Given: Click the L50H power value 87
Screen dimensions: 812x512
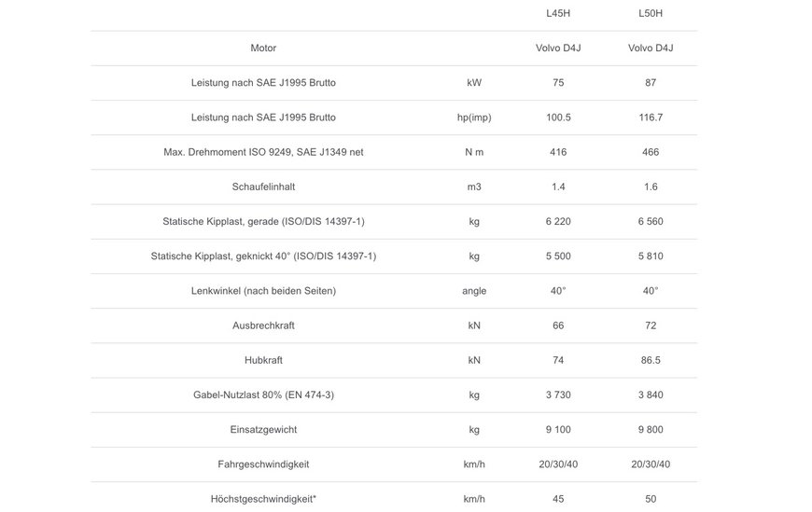Looking at the screenshot, I should [x=651, y=83].
